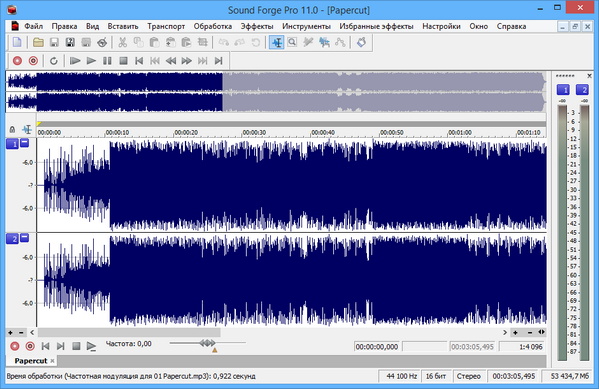599x389 pixels.
Task: Click the overview waveform at the top
Action: [276, 92]
